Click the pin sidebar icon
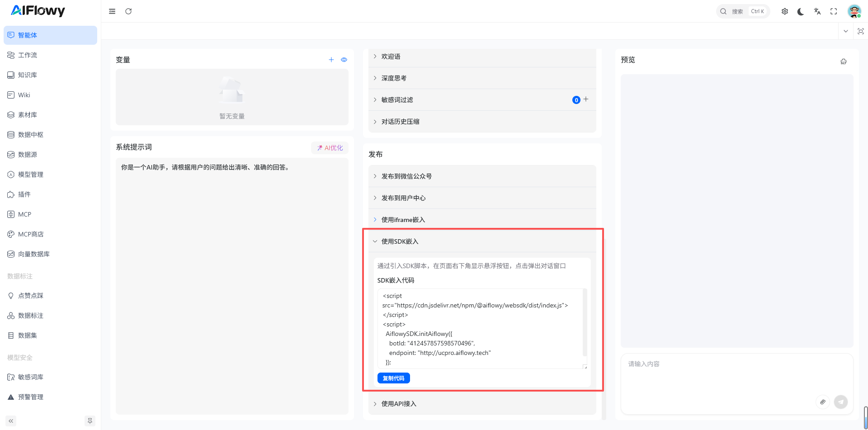 click(90, 421)
